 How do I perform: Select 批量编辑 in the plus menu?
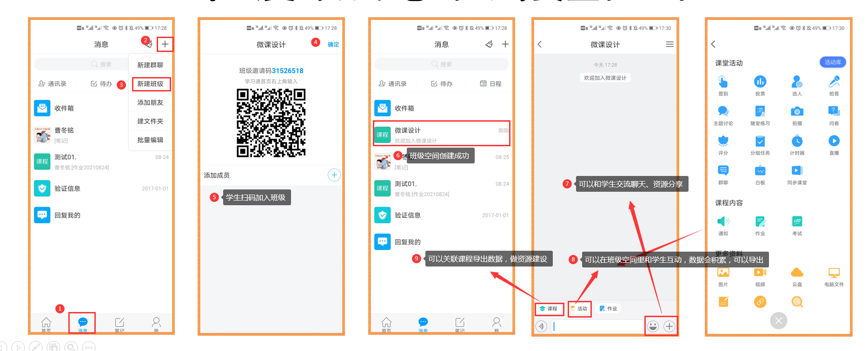coord(150,140)
